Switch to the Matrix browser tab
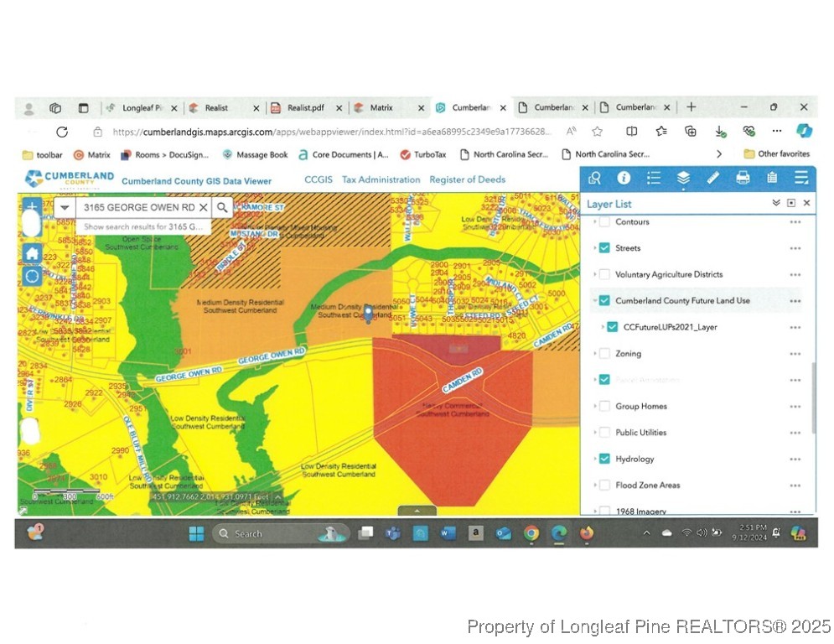This screenshot has height=644, width=834. (x=381, y=108)
